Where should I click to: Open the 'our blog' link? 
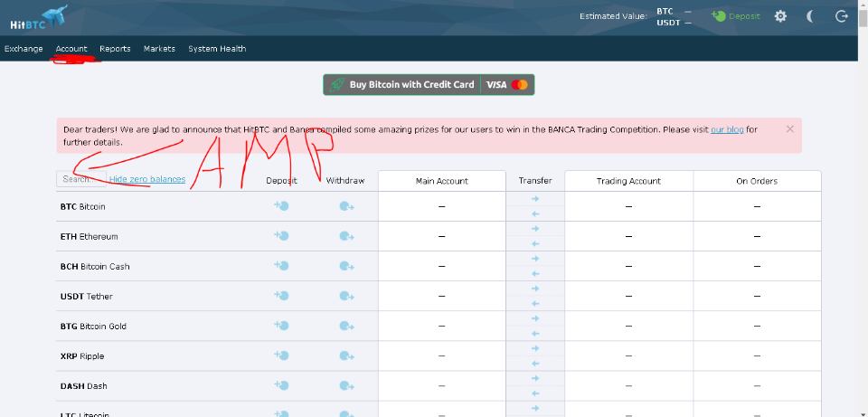pyautogui.click(x=727, y=130)
